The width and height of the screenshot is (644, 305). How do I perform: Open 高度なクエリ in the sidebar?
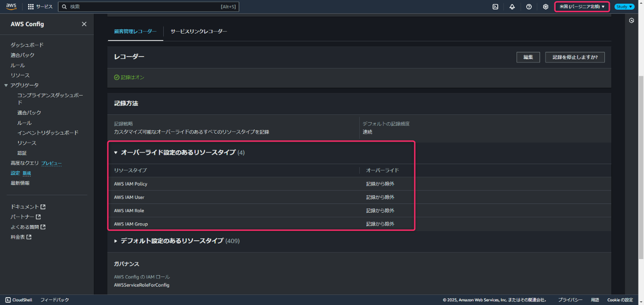tap(25, 163)
